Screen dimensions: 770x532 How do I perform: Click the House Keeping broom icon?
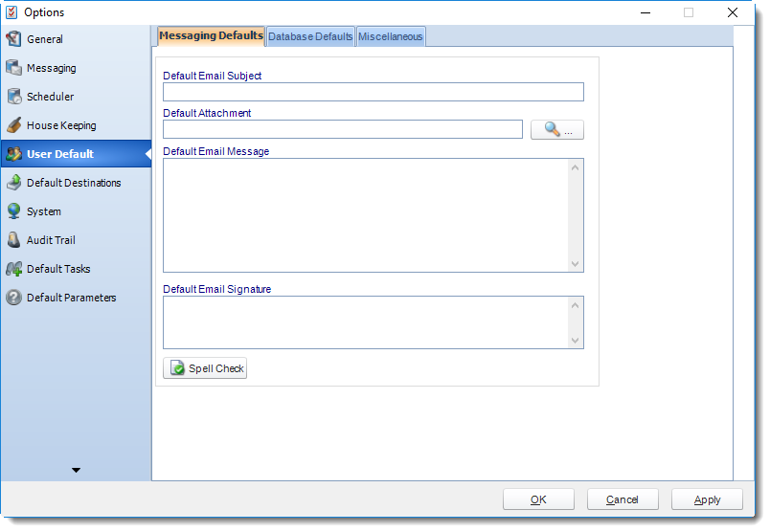(13, 125)
